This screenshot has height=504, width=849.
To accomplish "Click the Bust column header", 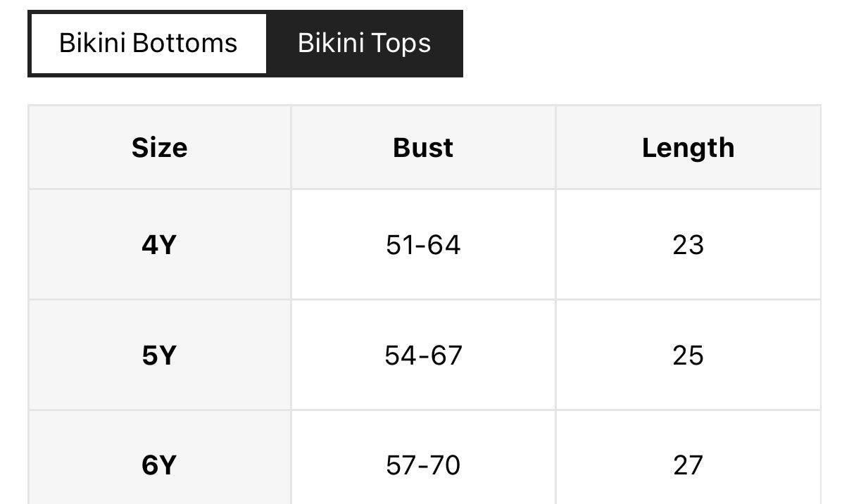I will tap(423, 148).
